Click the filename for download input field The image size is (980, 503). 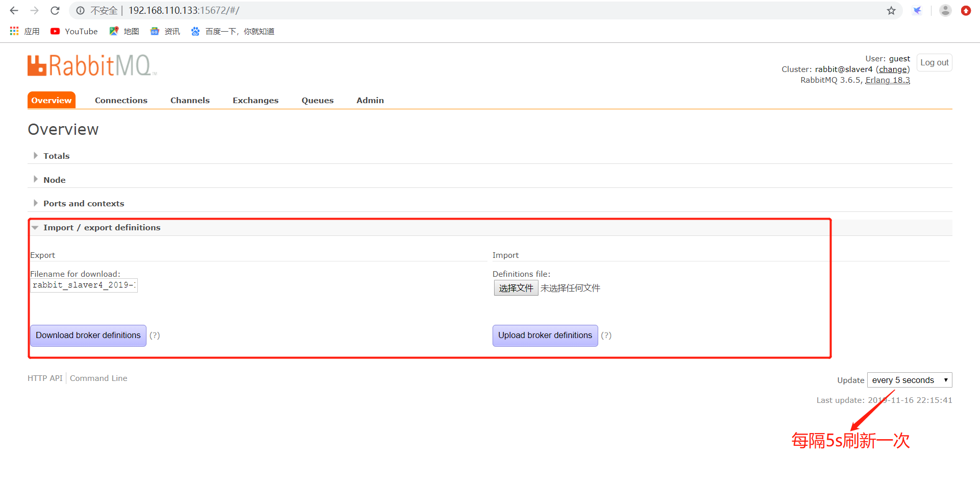[x=84, y=285]
